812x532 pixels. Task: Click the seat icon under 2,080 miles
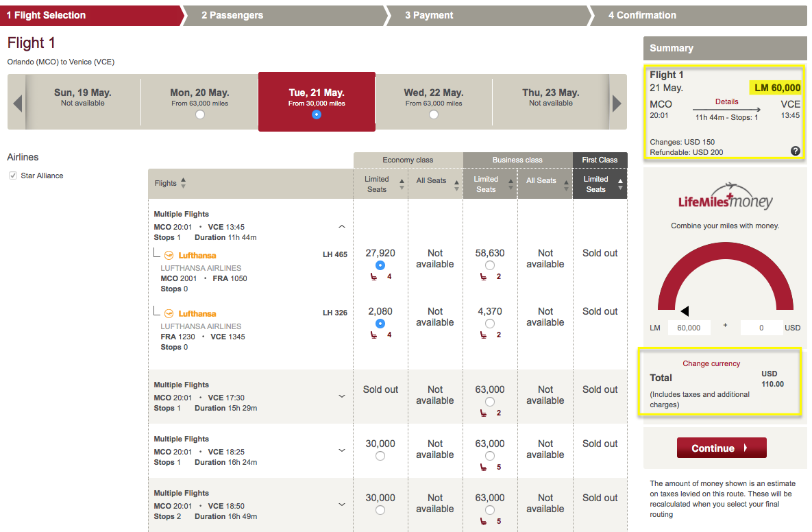373,335
